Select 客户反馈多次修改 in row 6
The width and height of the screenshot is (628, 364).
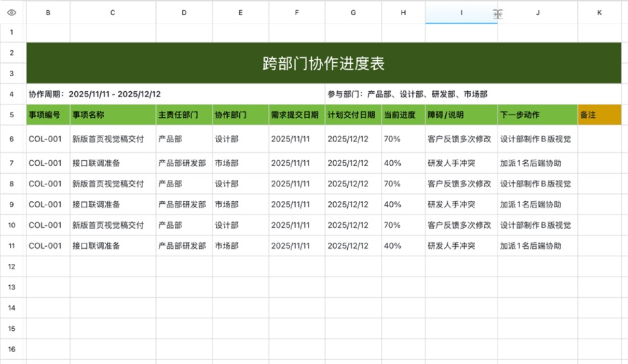(461, 139)
